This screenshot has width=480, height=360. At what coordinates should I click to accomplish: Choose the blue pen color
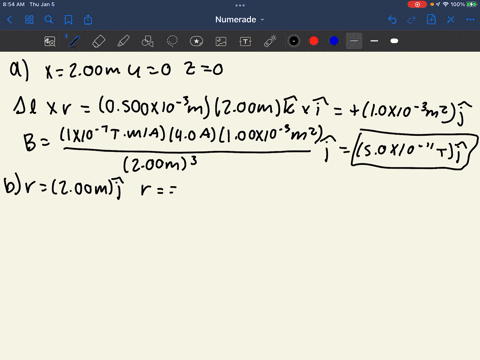(x=334, y=41)
